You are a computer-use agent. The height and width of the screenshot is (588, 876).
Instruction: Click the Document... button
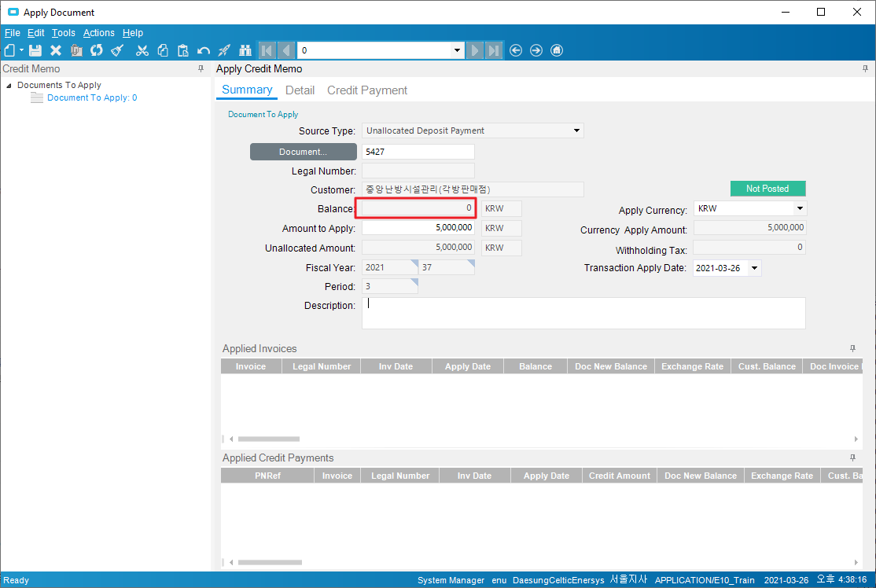[x=303, y=152]
